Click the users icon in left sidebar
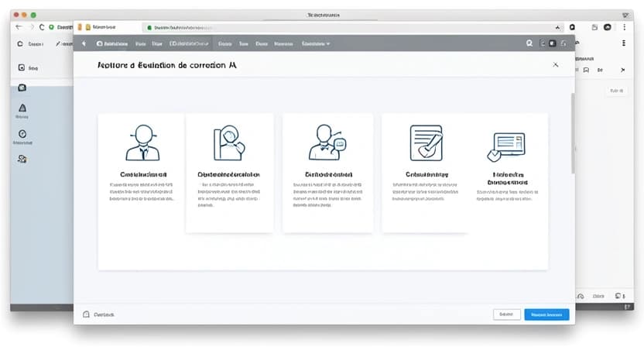The image size is (644, 347). (22, 159)
